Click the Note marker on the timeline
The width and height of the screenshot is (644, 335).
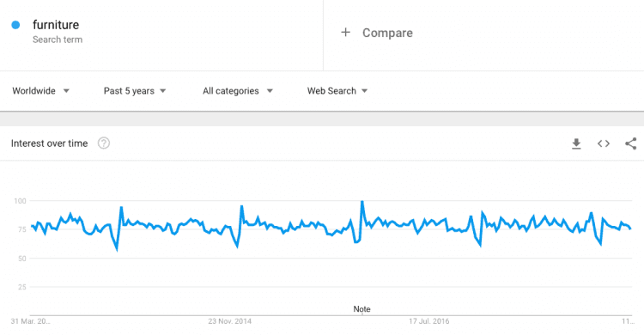(361, 309)
